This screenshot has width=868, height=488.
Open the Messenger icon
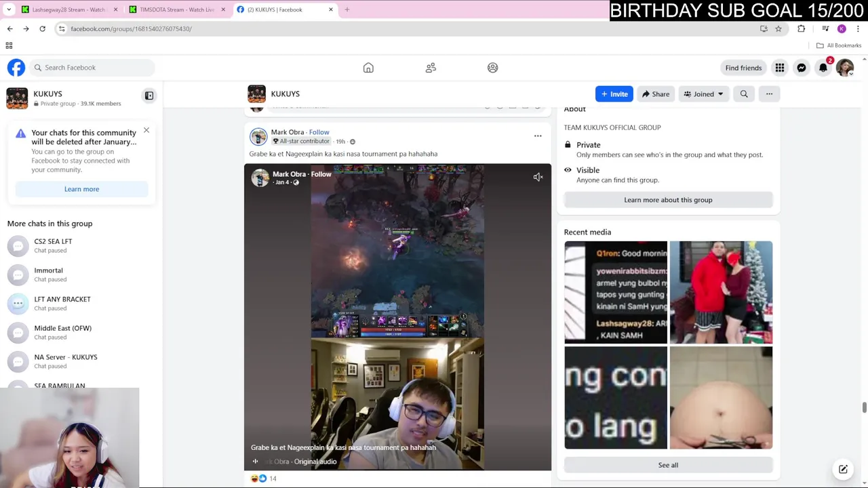[802, 68]
